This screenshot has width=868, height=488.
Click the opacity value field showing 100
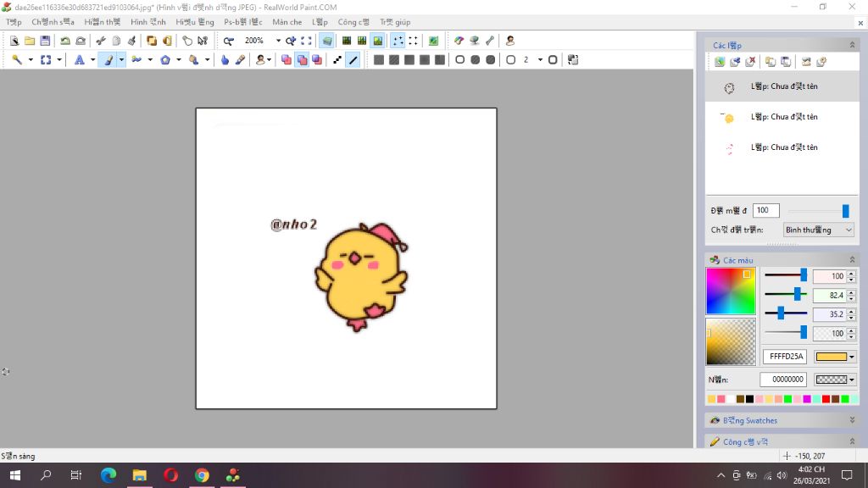tap(766, 210)
